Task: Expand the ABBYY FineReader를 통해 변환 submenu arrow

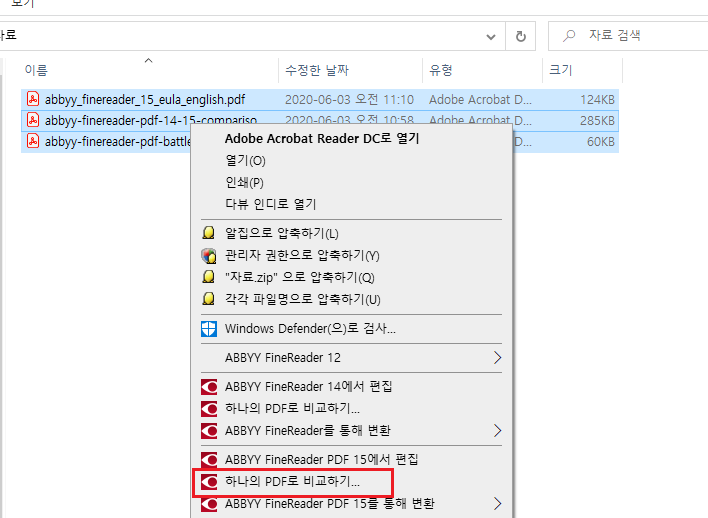Action: (x=497, y=431)
